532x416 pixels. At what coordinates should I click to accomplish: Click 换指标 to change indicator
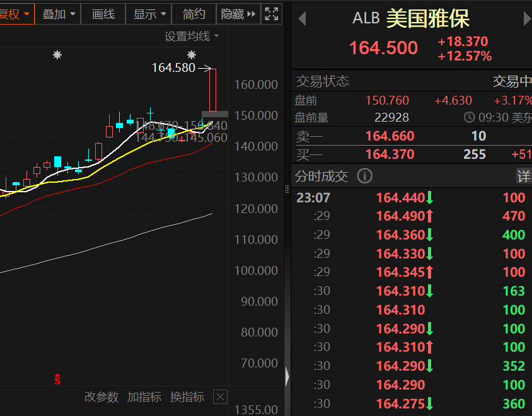(x=187, y=396)
